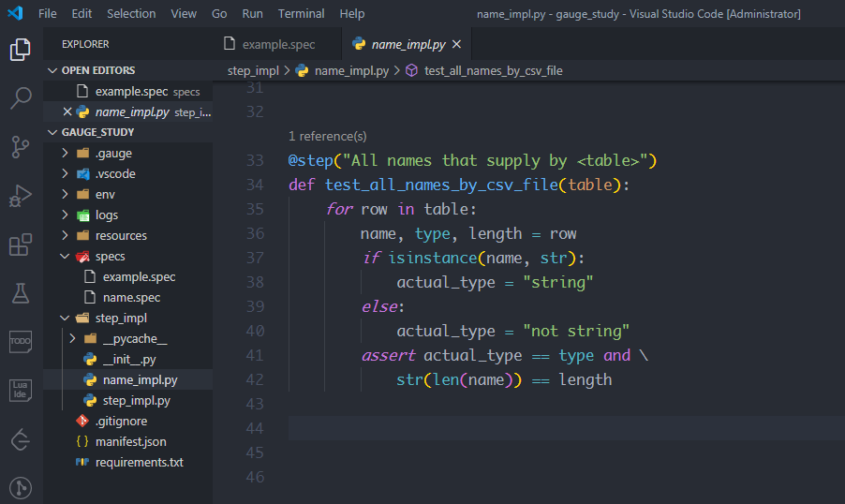Expand the .vscode folder
The width and height of the screenshot is (845, 504).
tap(65, 173)
